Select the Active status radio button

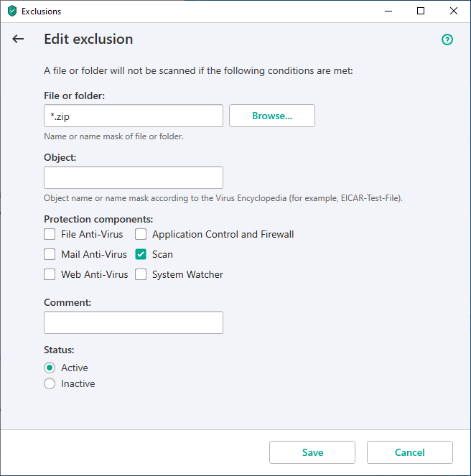click(50, 368)
